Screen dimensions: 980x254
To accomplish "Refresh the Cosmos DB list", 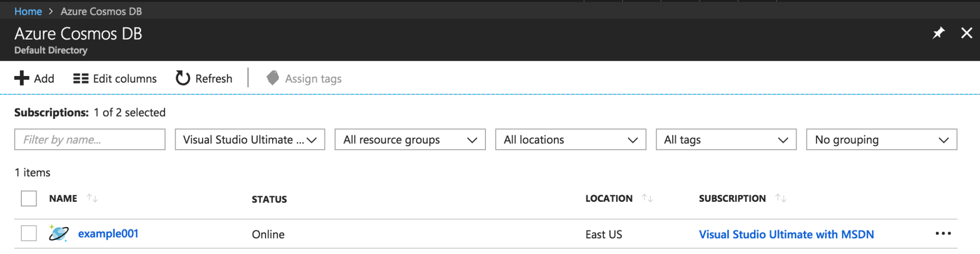I will coord(204,79).
